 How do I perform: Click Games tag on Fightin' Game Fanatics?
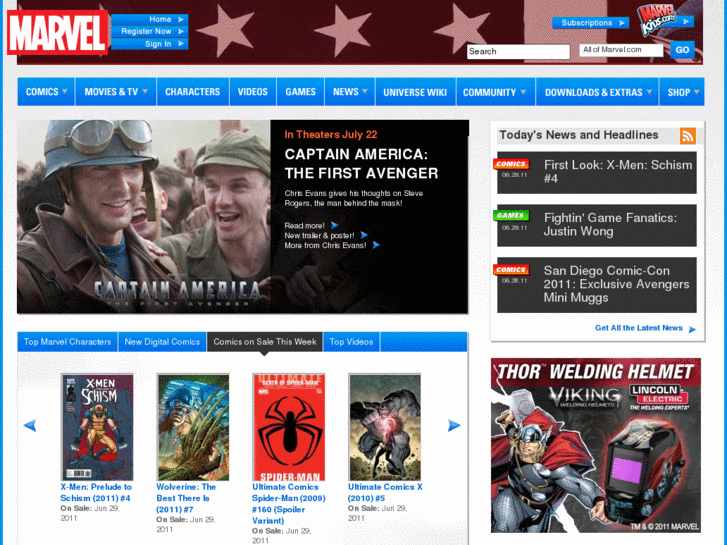point(511,215)
